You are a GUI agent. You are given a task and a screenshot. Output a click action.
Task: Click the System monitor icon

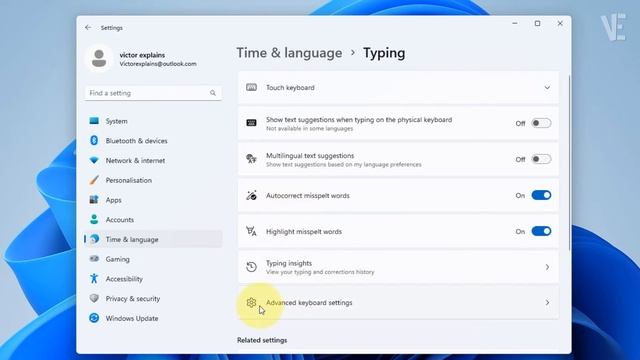(x=94, y=121)
